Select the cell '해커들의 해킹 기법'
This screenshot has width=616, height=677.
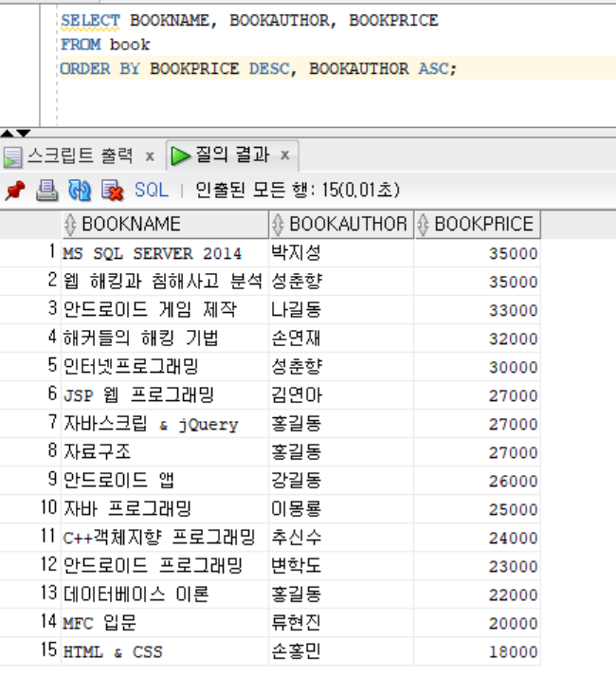165,338
